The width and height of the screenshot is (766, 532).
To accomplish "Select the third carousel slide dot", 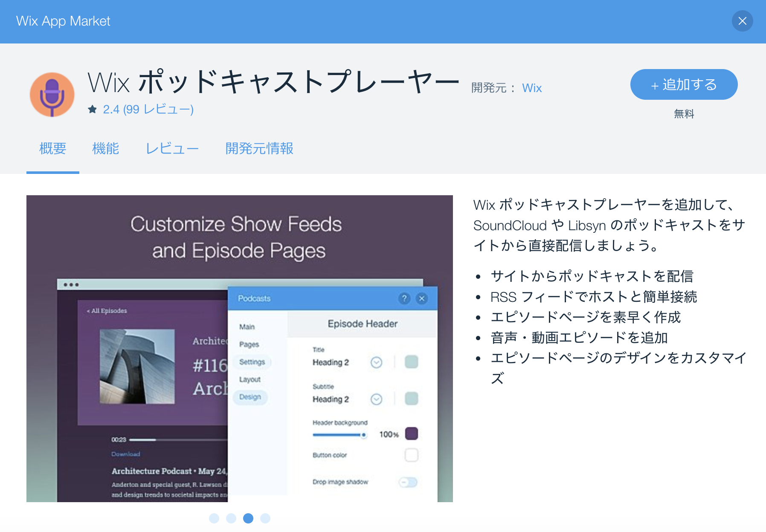I will coord(248,518).
